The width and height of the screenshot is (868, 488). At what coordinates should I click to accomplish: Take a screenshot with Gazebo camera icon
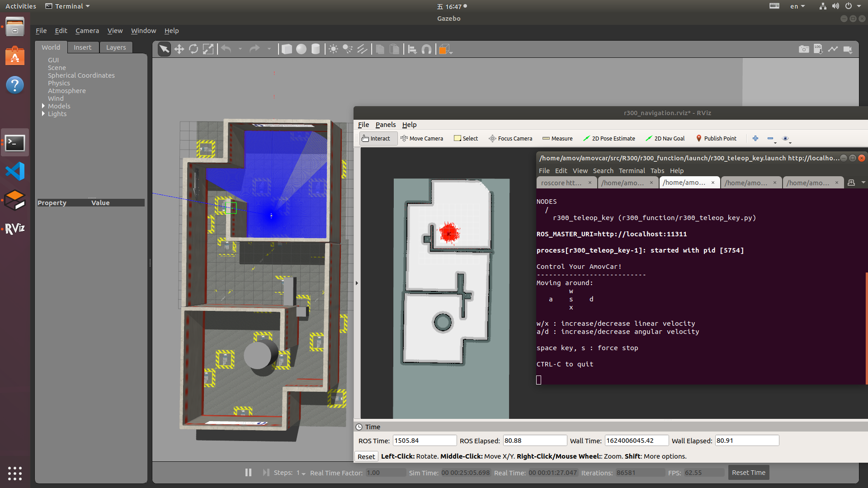click(804, 49)
